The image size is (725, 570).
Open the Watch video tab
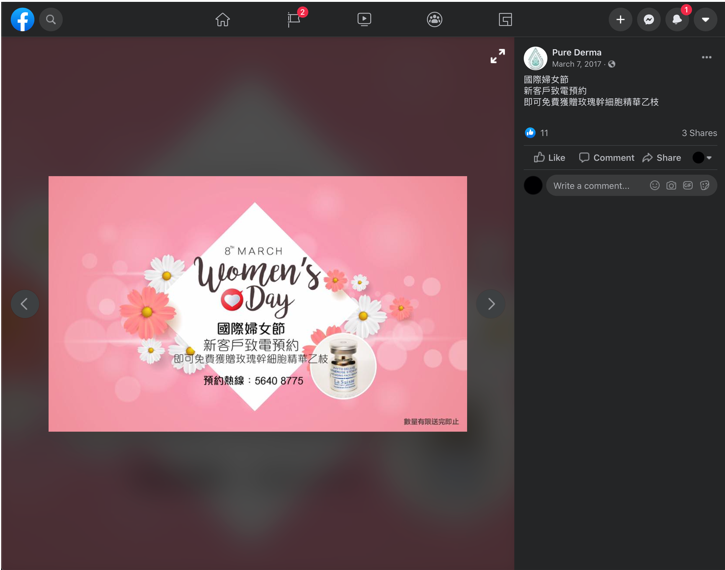click(364, 19)
